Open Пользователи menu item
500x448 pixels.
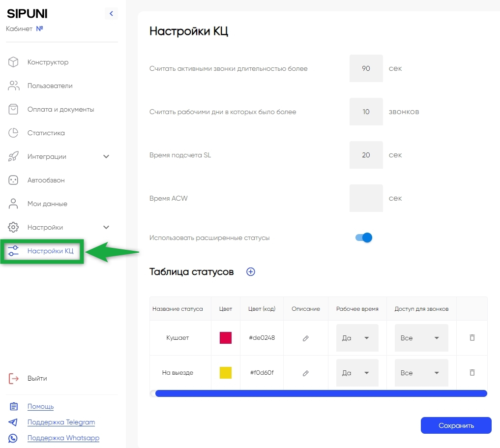pos(50,86)
